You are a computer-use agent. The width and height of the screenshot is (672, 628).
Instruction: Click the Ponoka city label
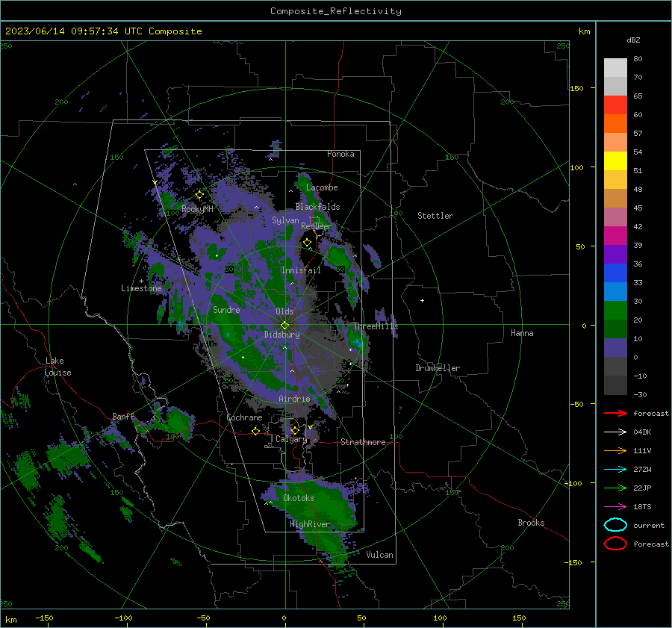click(340, 154)
